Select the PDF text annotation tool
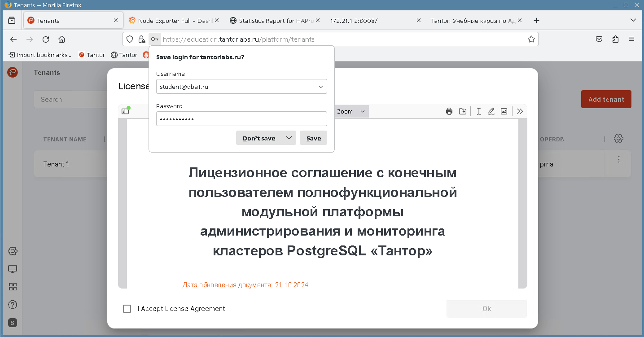The image size is (644, 337). [478, 112]
